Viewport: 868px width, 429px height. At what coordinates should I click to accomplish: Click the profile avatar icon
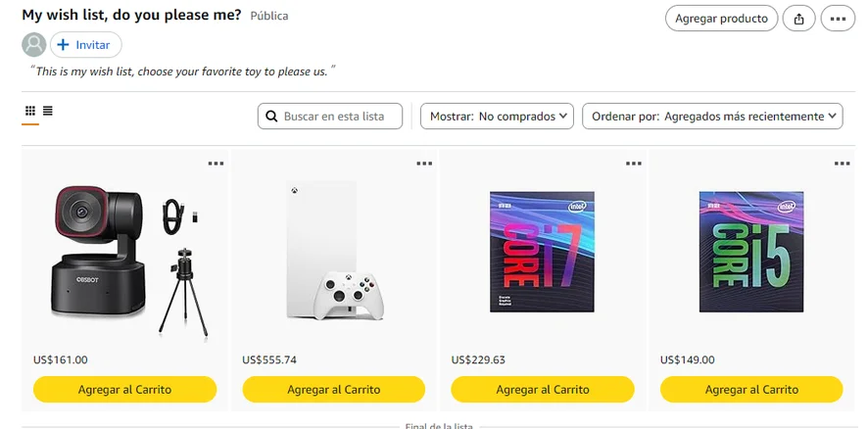click(x=33, y=45)
